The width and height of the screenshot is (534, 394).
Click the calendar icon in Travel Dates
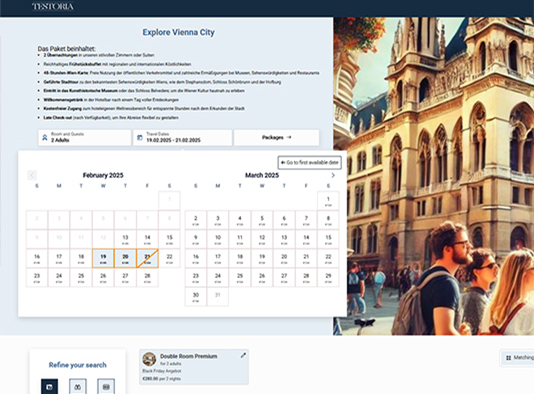pos(140,138)
